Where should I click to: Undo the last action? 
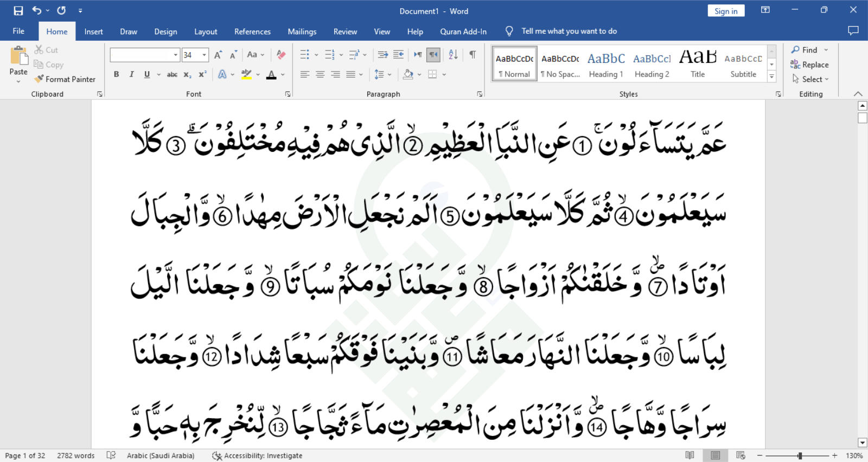(37, 10)
